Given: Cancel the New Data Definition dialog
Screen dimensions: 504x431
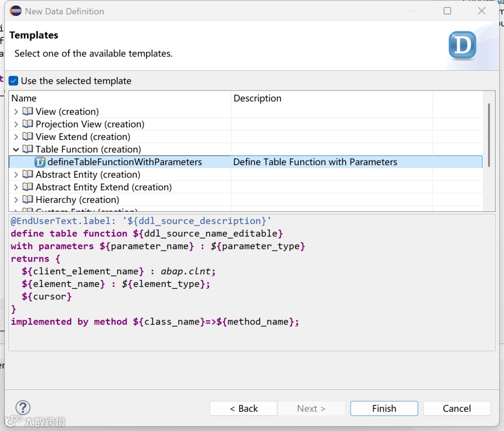Looking at the screenshot, I should (x=456, y=408).
